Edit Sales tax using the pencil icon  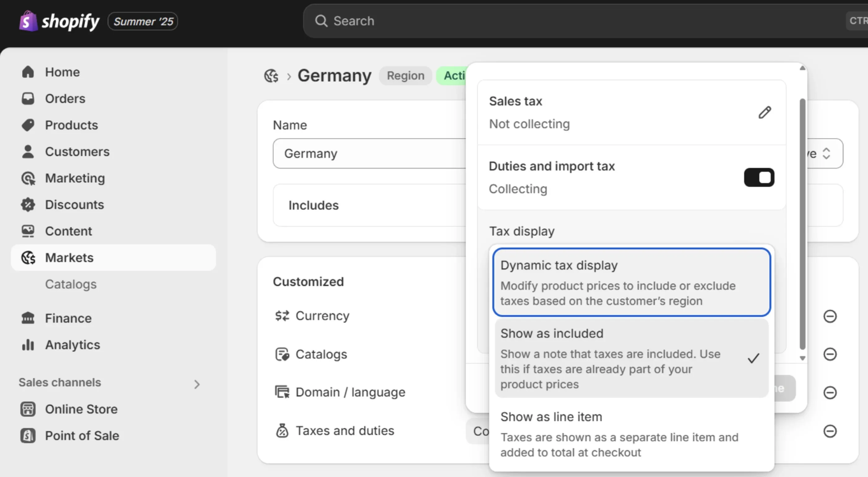[764, 112]
